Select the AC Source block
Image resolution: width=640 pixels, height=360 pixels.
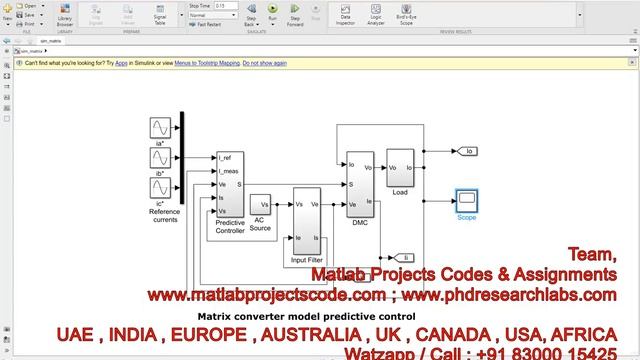tap(260, 204)
